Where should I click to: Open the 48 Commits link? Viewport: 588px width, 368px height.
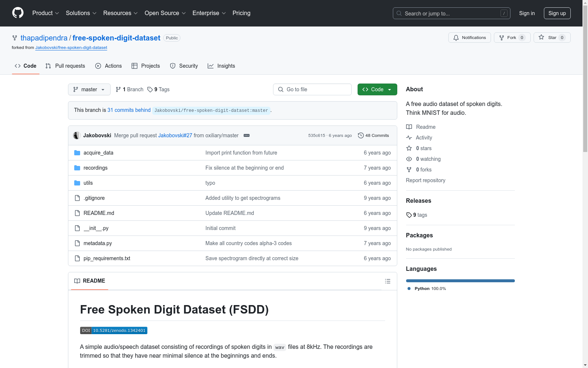pos(373,135)
